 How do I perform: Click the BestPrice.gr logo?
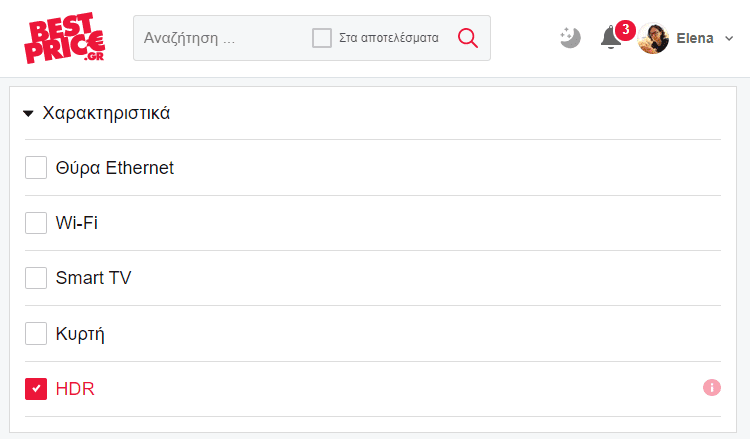[65, 38]
